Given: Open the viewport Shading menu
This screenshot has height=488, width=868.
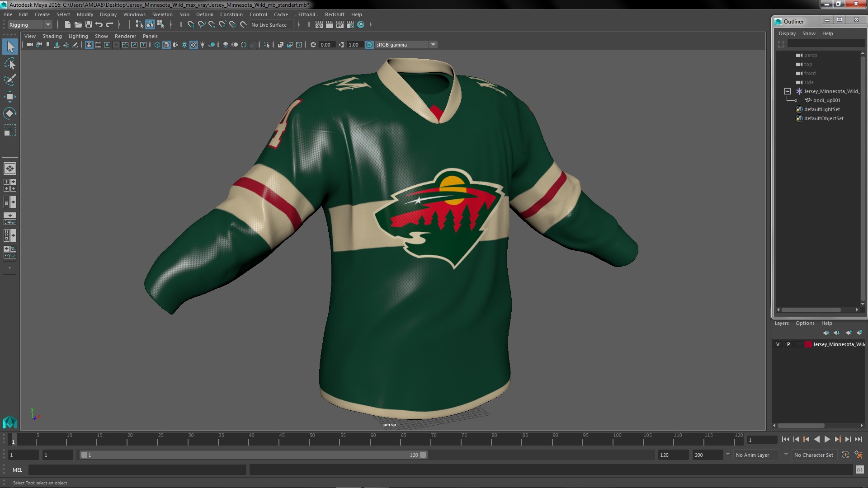Looking at the screenshot, I should point(52,36).
